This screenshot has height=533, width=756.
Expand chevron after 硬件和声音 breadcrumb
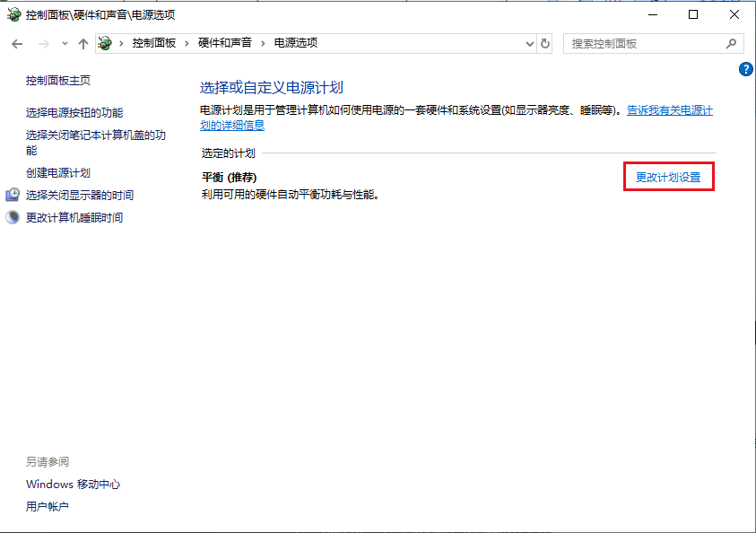[263, 43]
